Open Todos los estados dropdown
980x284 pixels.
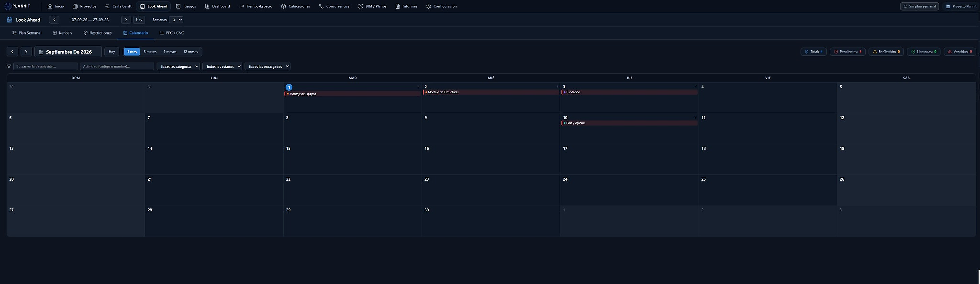tap(222, 66)
